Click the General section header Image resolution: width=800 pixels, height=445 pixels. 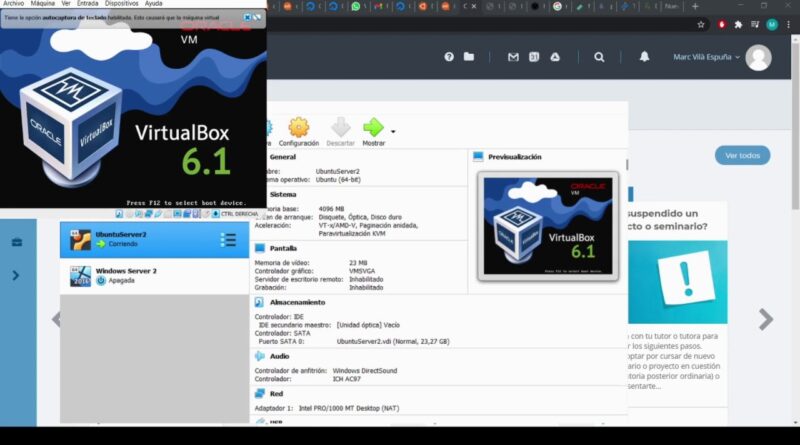pos(283,157)
